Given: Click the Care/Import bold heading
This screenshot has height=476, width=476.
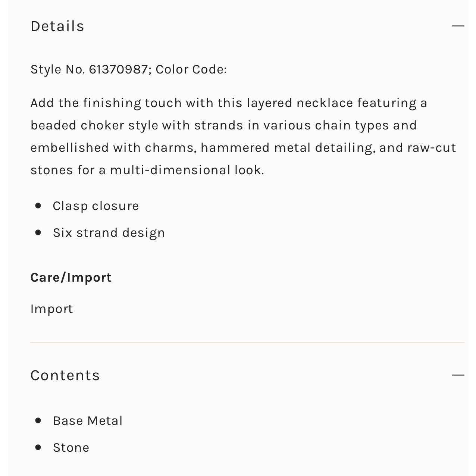Looking at the screenshot, I should [71, 278].
